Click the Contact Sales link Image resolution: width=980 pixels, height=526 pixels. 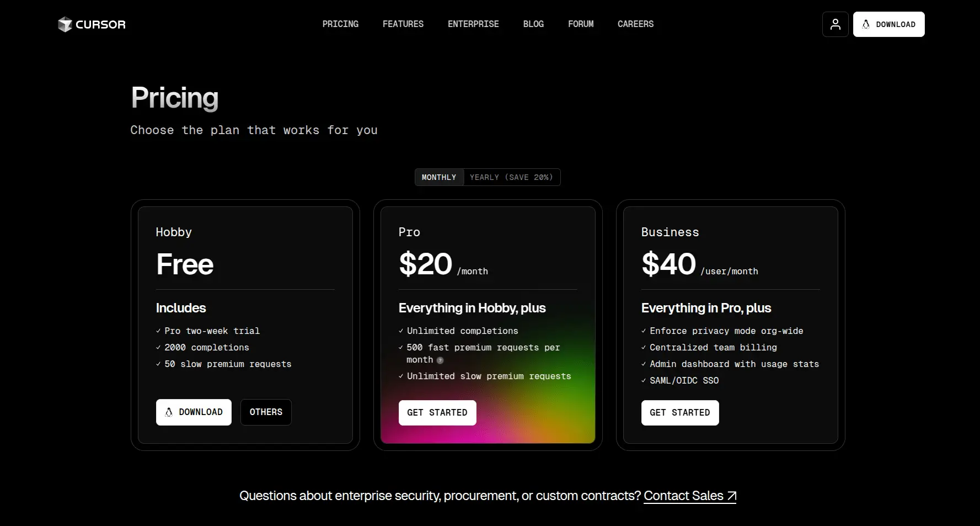tap(683, 496)
